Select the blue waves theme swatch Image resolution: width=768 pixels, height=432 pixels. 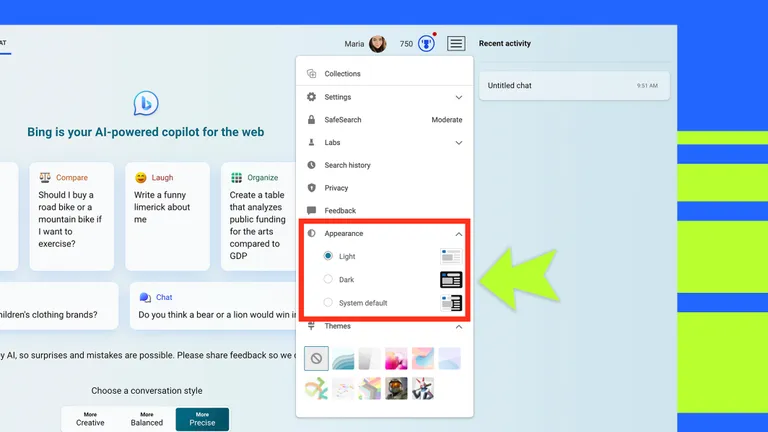[x=343, y=359]
